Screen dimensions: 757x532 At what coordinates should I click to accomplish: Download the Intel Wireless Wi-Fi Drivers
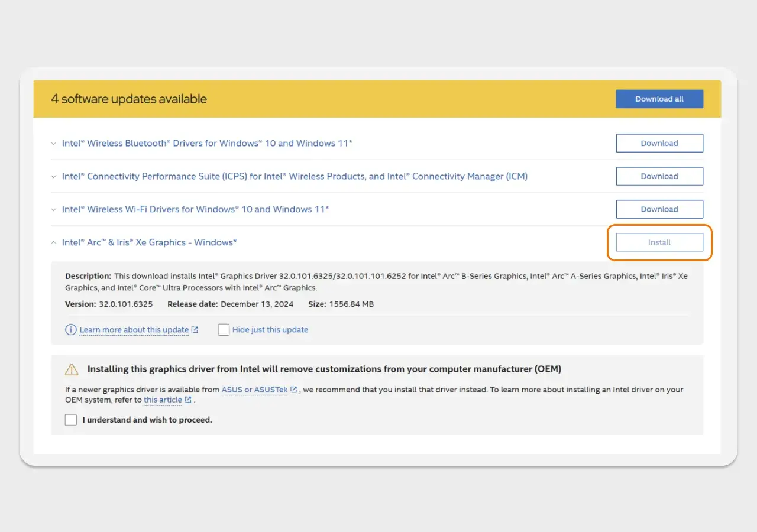(659, 209)
